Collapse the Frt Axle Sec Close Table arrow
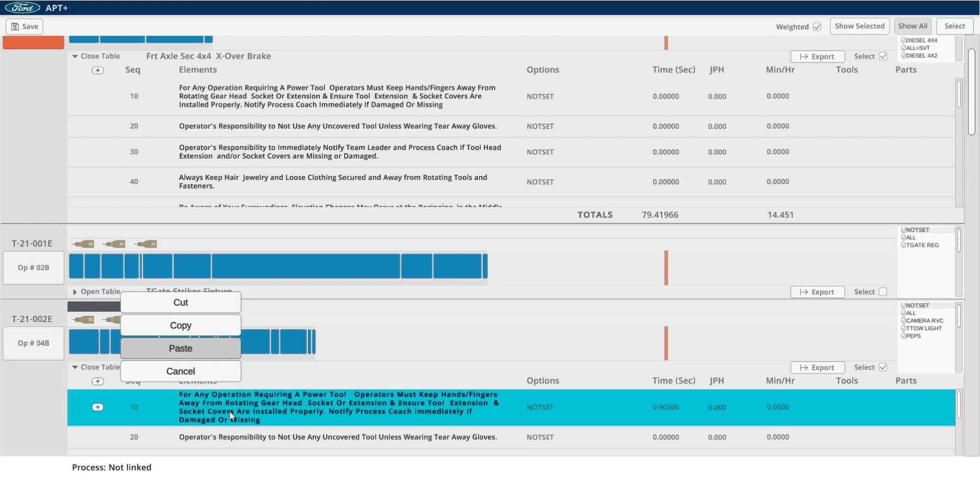Screen dimensions: 980x487 pyautogui.click(x=75, y=56)
